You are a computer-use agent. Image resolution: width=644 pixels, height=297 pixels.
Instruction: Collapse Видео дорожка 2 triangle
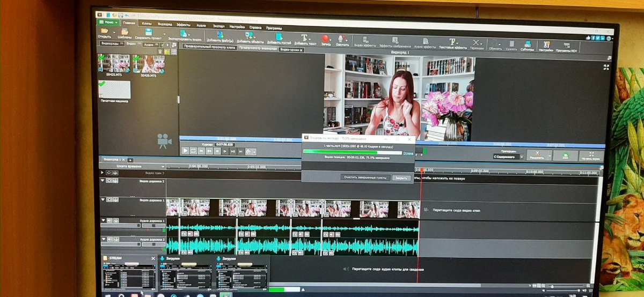103,181
